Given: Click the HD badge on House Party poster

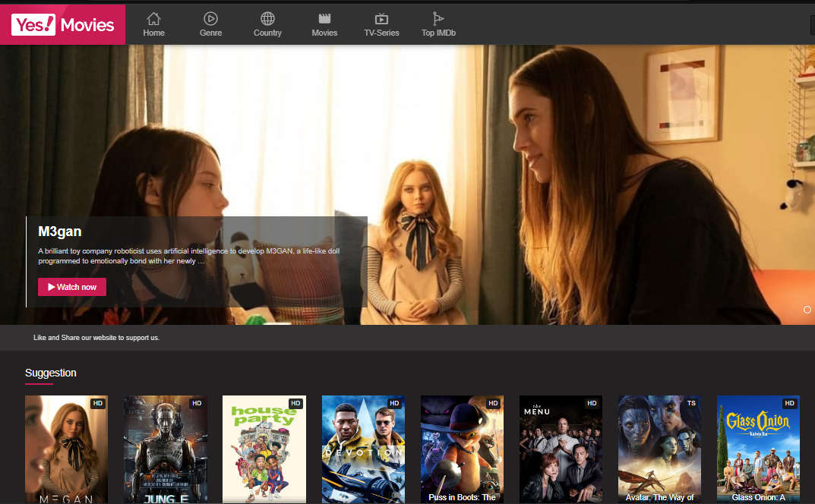Looking at the screenshot, I should (295, 403).
